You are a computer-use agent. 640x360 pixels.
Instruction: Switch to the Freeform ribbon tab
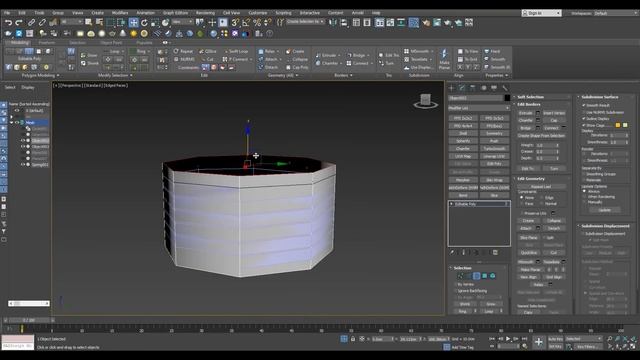click(46, 42)
